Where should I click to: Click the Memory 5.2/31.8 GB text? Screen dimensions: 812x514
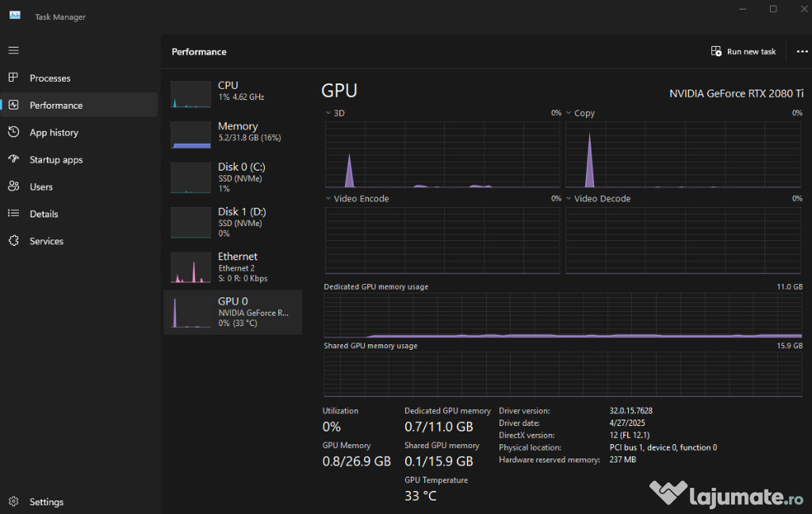click(x=250, y=138)
